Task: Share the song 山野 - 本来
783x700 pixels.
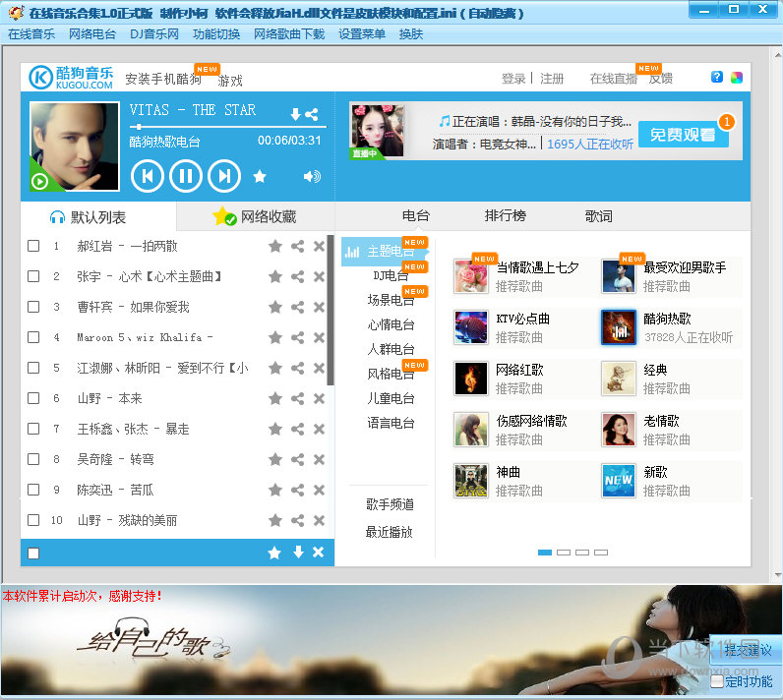Action: tap(298, 398)
